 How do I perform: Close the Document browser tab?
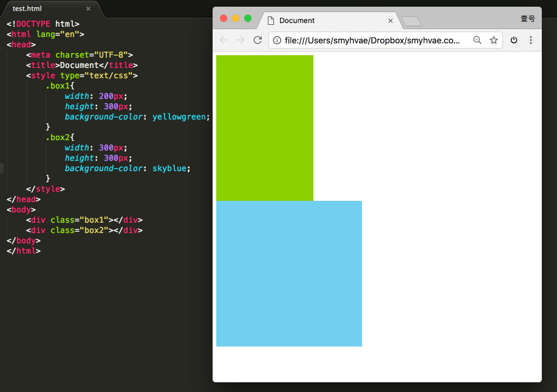[x=391, y=21]
